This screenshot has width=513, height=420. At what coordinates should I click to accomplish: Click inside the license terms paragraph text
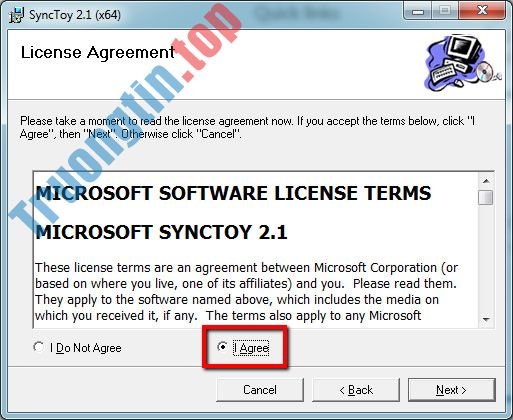click(x=246, y=292)
